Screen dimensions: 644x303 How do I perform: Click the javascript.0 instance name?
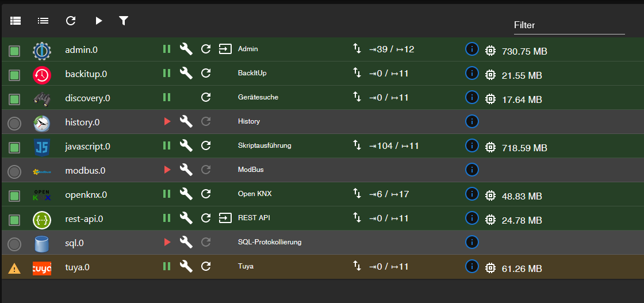[87, 147]
